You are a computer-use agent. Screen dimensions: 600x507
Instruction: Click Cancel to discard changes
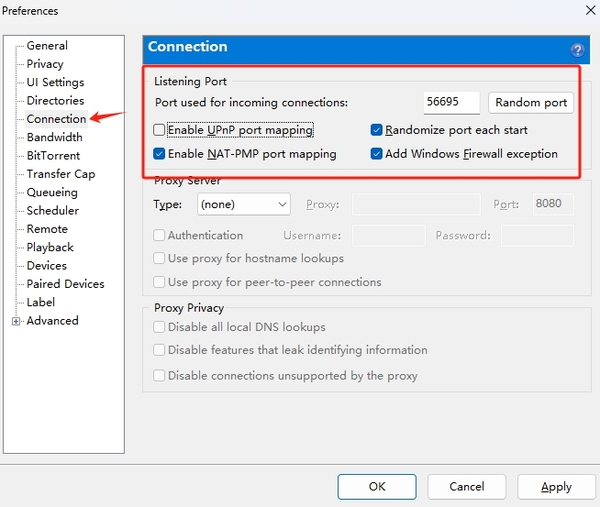[466, 486]
